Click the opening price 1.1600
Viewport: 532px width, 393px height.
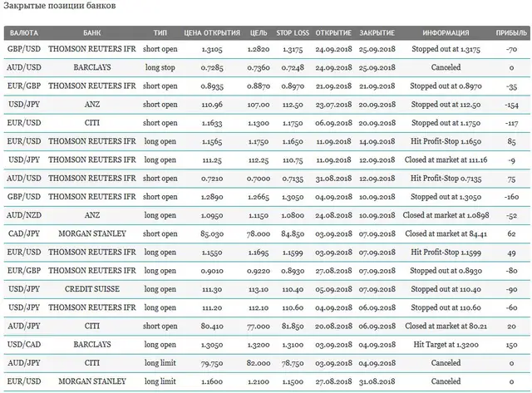pyautogui.click(x=212, y=382)
